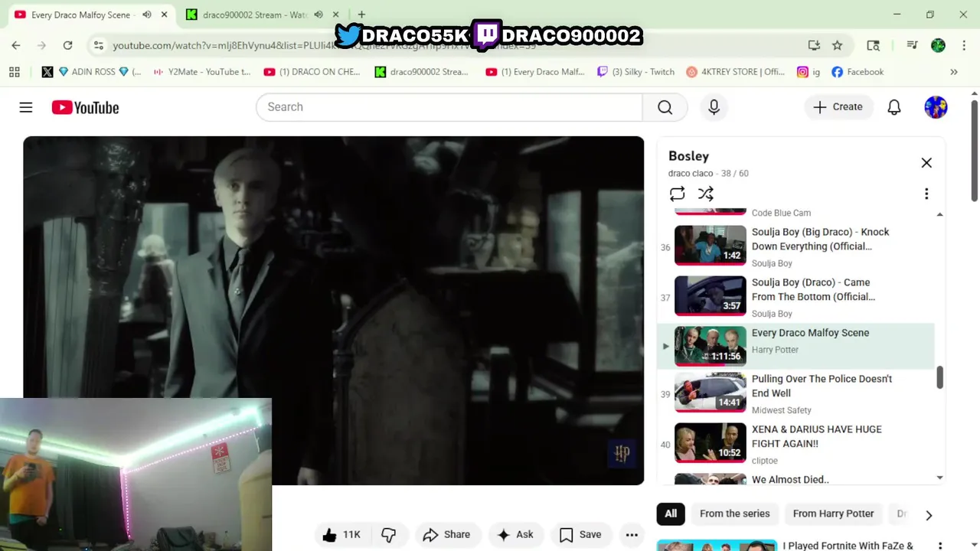View site information icon in address bar

(98, 45)
